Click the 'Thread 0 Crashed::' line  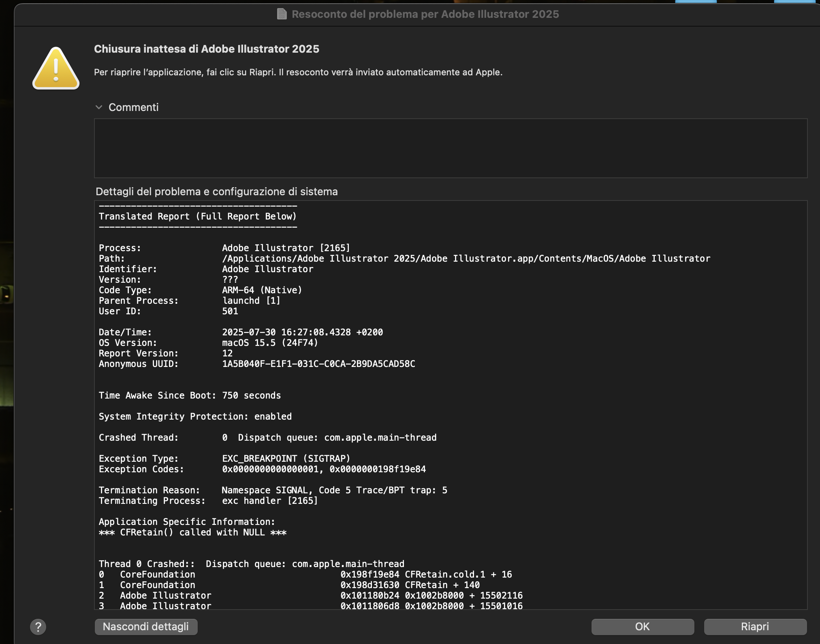[252, 564]
